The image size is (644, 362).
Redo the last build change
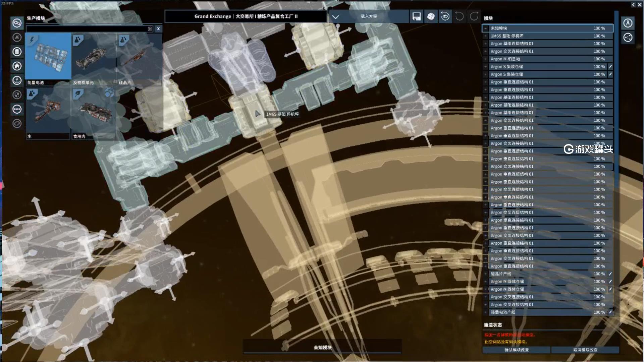pos(473,16)
